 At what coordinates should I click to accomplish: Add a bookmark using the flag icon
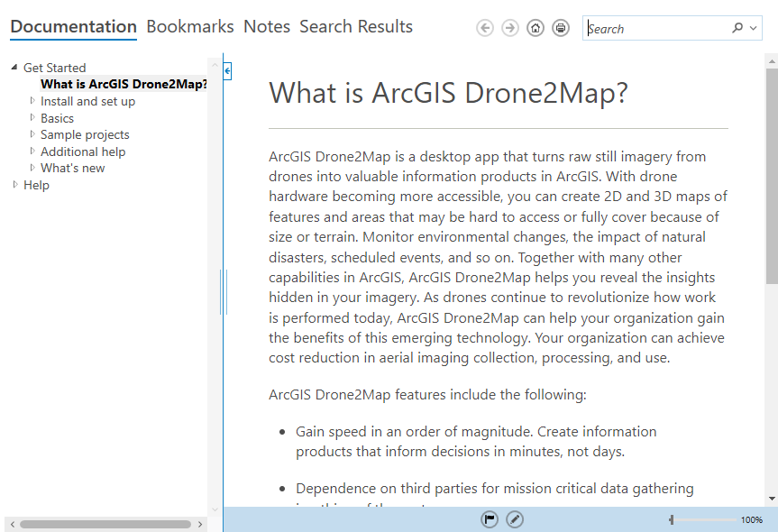[x=490, y=518]
